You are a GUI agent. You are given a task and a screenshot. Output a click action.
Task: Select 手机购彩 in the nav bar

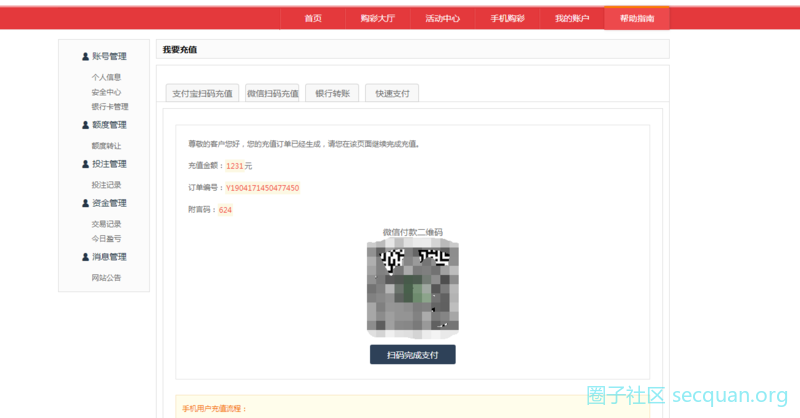(x=507, y=19)
